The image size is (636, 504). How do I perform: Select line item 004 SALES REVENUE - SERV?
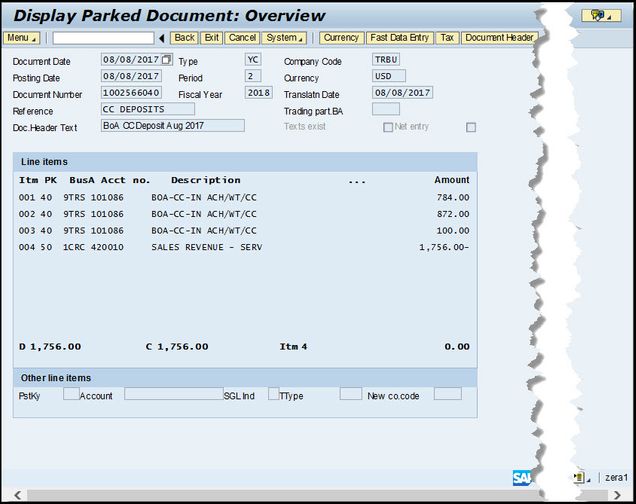tap(244, 247)
